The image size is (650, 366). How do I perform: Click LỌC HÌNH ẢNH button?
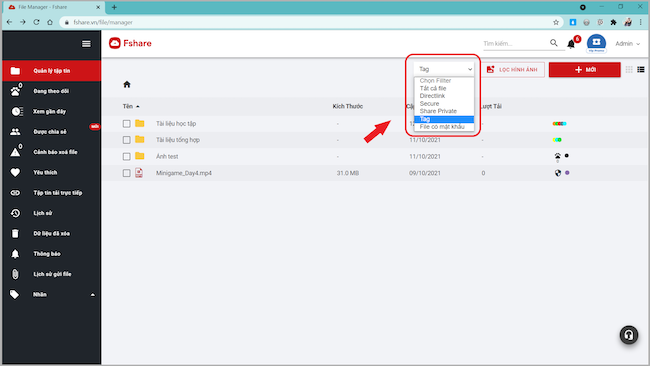tap(513, 70)
